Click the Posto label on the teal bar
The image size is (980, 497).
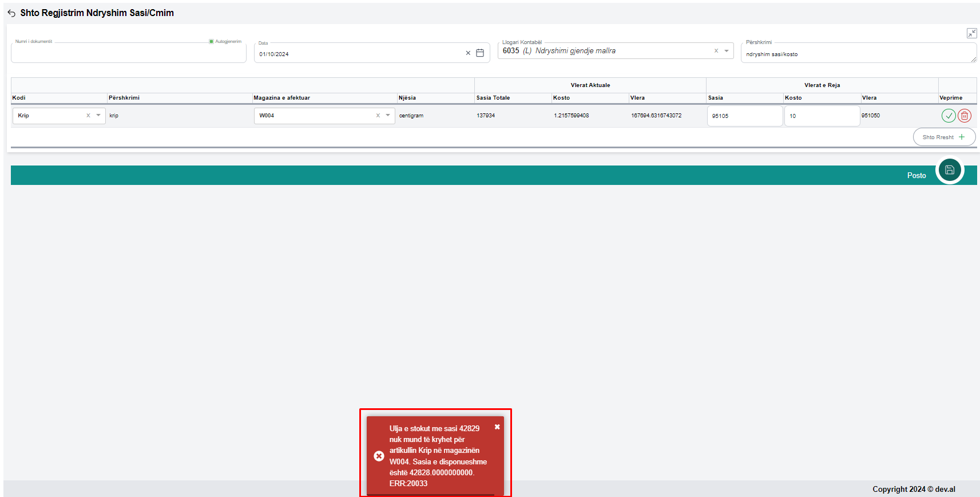(x=916, y=176)
